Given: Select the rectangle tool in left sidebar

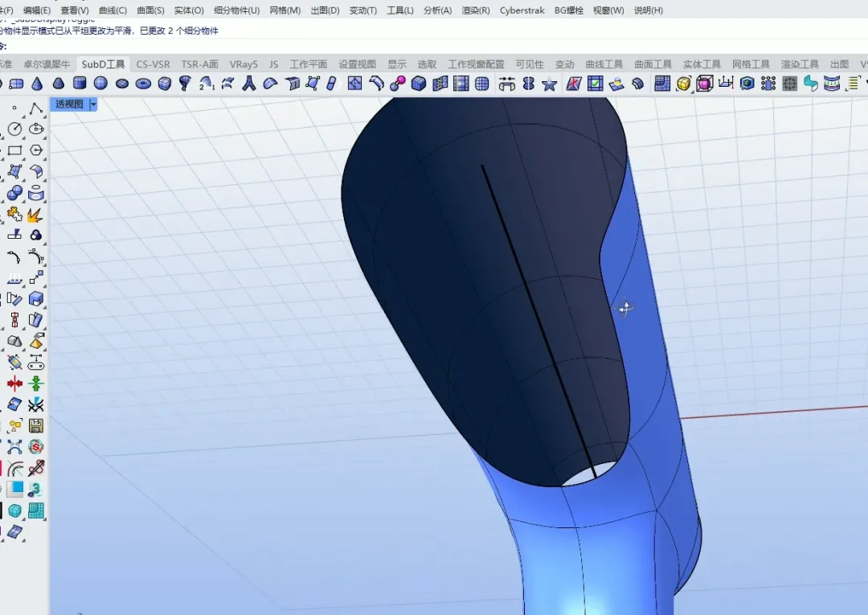Looking at the screenshot, I should [14, 150].
